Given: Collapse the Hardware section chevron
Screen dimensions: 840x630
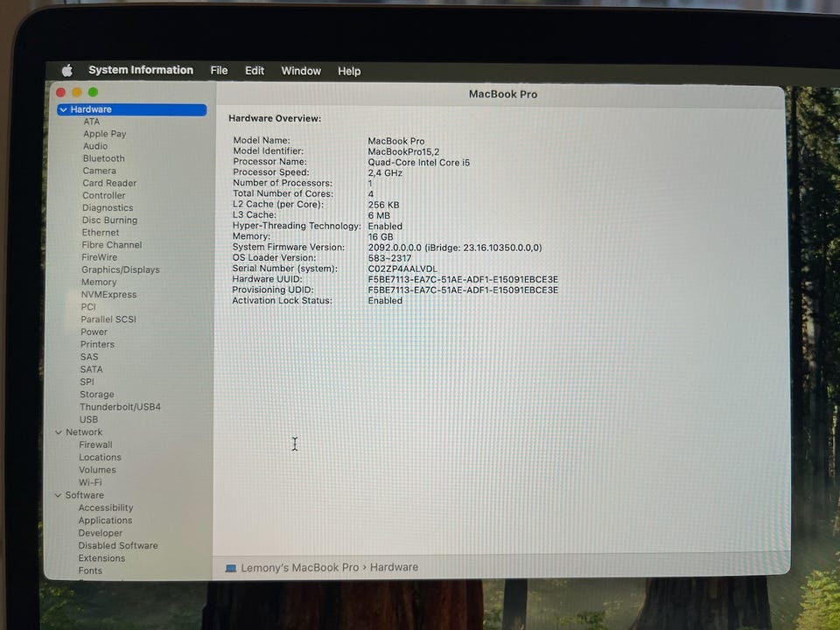Looking at the screenshot, I should tap(63, 109).
